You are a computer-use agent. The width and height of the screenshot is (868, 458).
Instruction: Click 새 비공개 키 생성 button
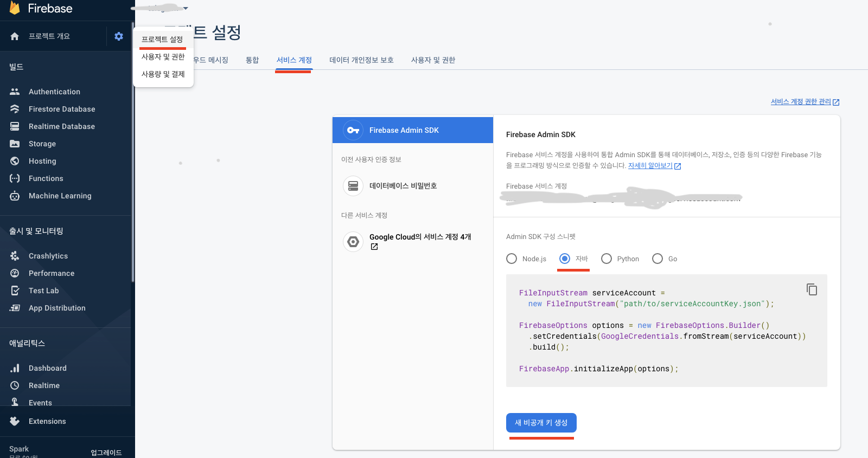(x=541, y=423)
